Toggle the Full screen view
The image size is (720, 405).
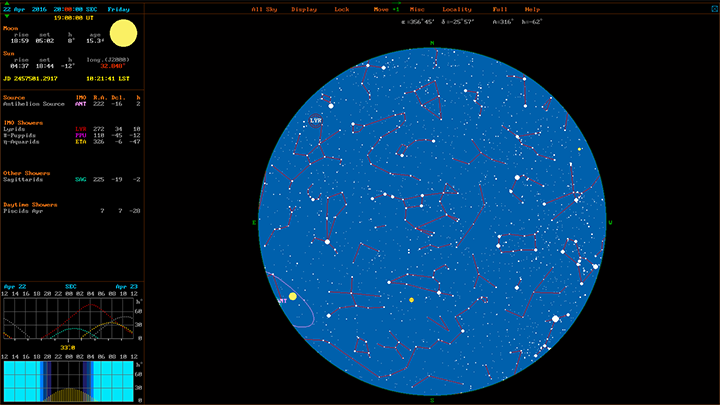[500, 8]
